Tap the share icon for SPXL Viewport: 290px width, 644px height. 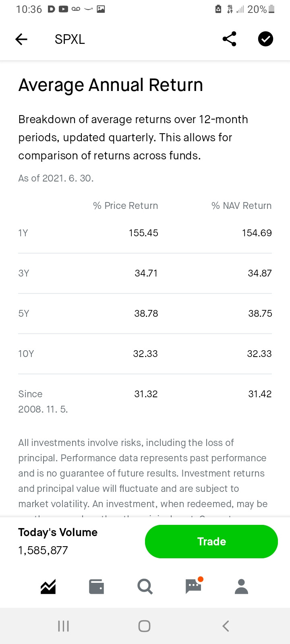(x=229, y=39)
